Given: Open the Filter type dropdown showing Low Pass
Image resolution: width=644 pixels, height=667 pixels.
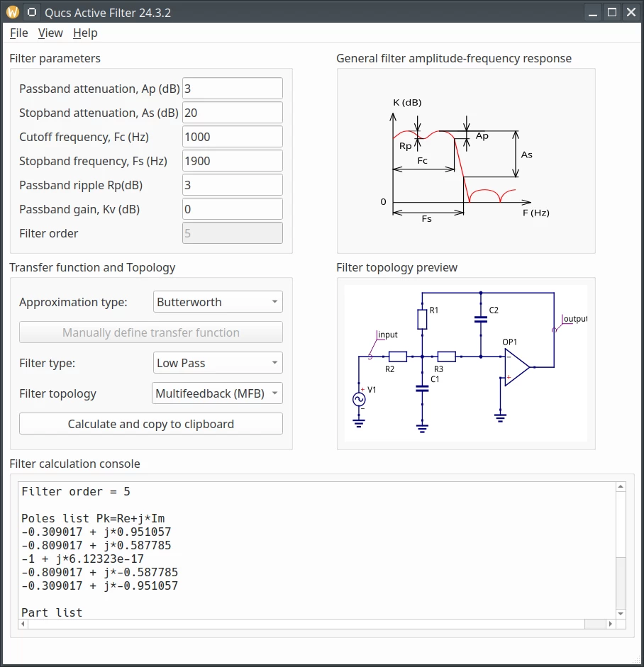Looking at the screenshot, I should coord(217,362).
